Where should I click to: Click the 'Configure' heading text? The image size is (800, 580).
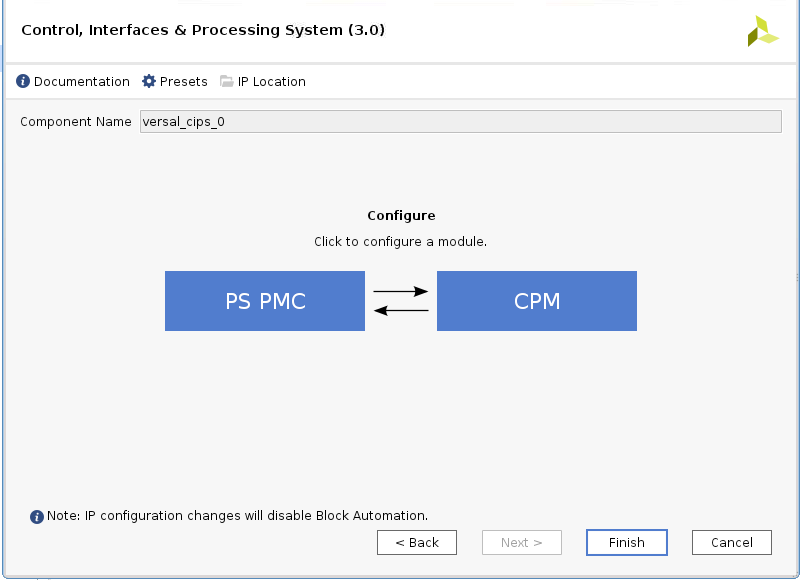pos(401,216)
